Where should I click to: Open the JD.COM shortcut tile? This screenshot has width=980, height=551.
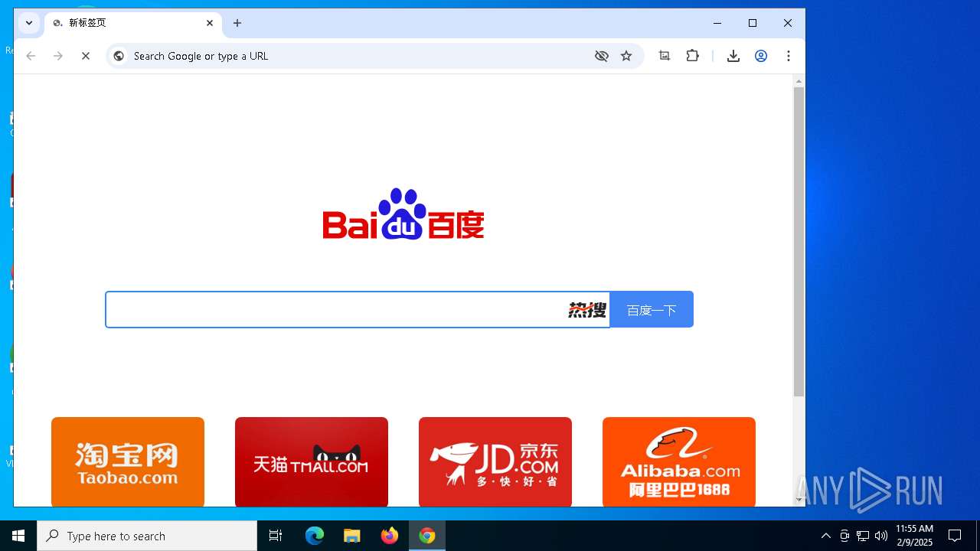(495, 461)
